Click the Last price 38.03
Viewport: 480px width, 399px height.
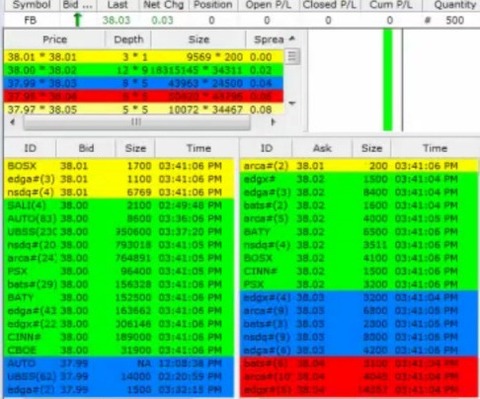coord(116,20)
